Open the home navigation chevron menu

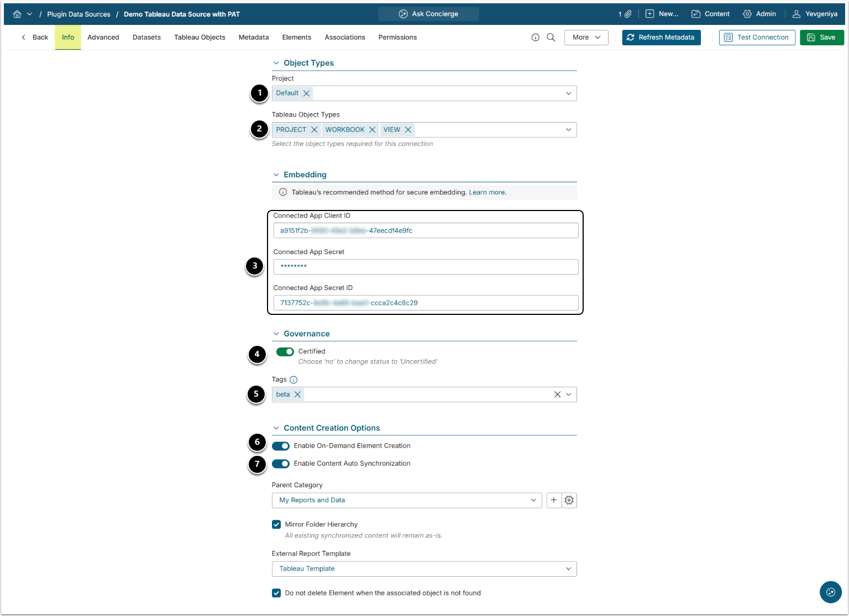point(29,14)
